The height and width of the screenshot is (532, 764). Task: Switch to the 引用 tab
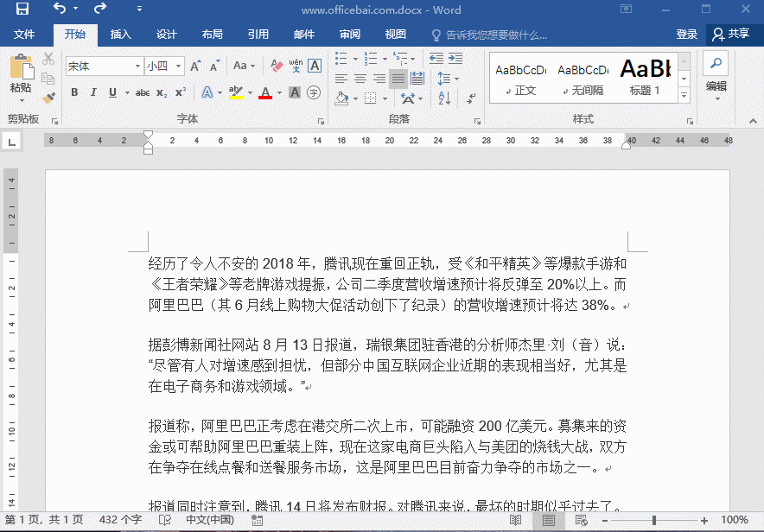[258, 34]
